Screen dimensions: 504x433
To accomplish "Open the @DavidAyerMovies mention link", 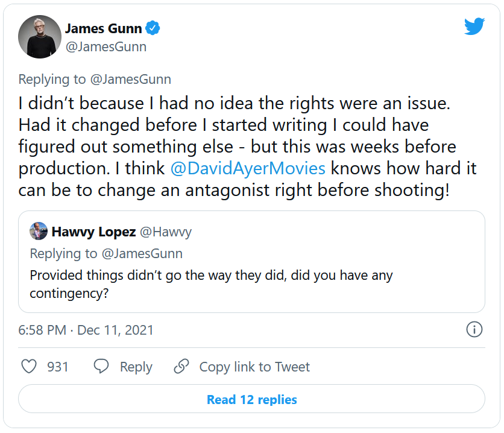I will [x=248, y=168].
